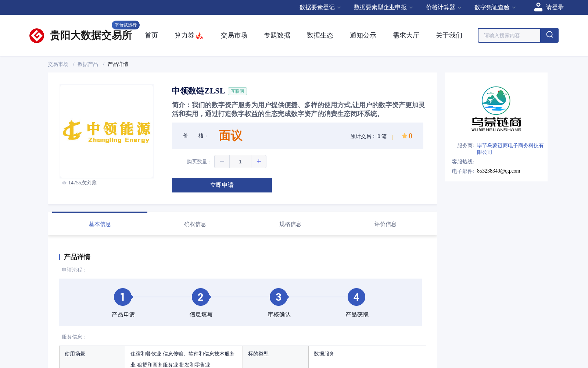Click the red Guiyang exchange logo
The height and width of the screenshot is (368, 588).
click(x=37, y=36)
